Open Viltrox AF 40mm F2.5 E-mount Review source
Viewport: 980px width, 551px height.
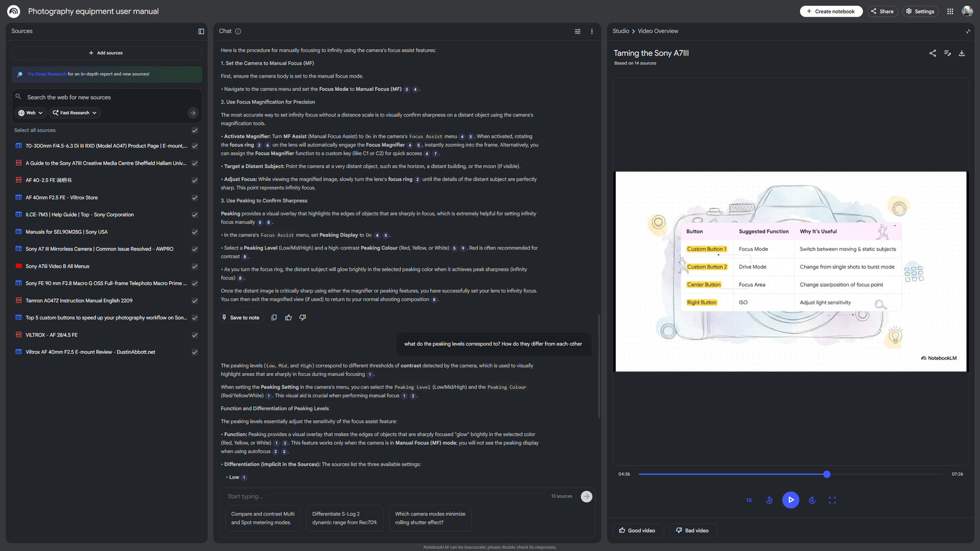(90, 353)
